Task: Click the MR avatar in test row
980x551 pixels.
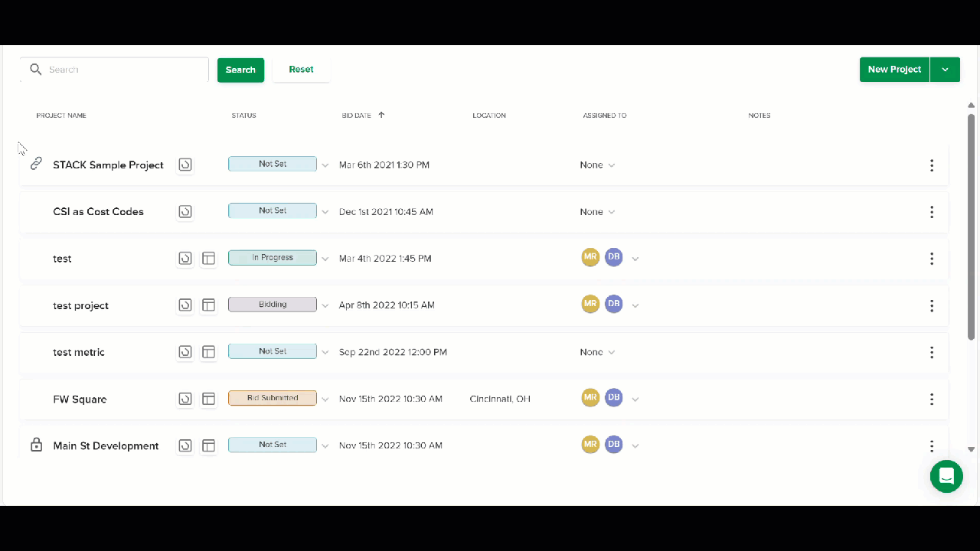Action: coord(590,257)
